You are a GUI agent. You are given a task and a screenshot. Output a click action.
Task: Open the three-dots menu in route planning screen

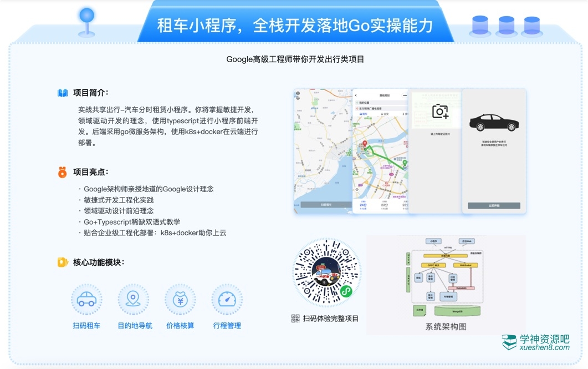[405, 95]
